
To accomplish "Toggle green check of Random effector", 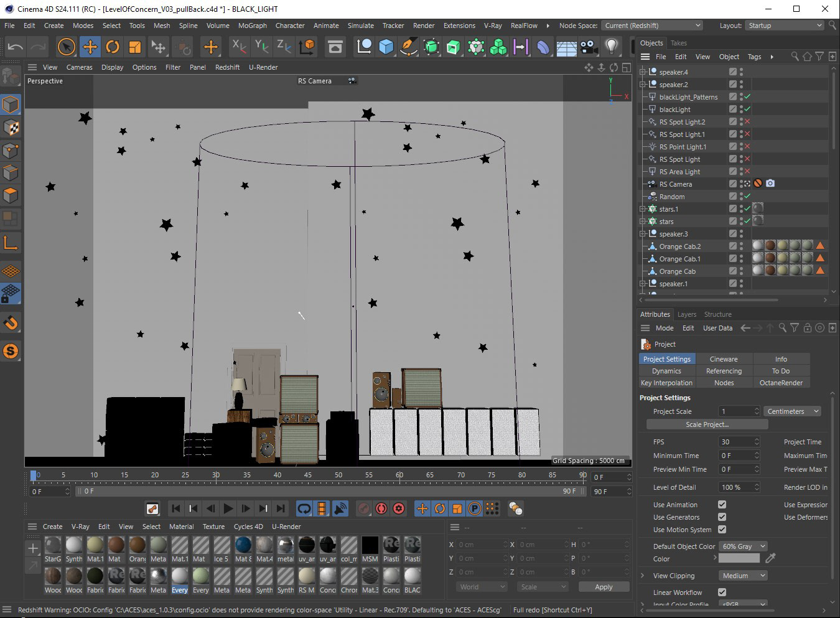I will [747, 196].
